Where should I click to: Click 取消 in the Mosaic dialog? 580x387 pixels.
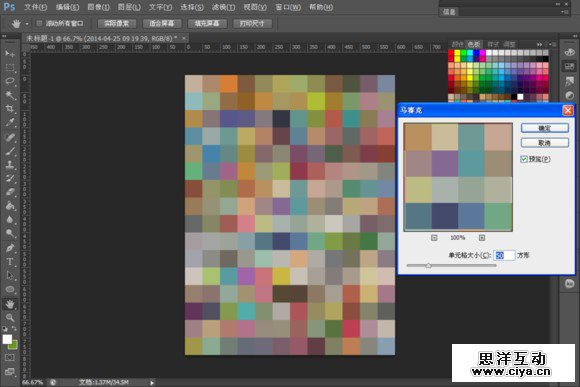[544, 143]
